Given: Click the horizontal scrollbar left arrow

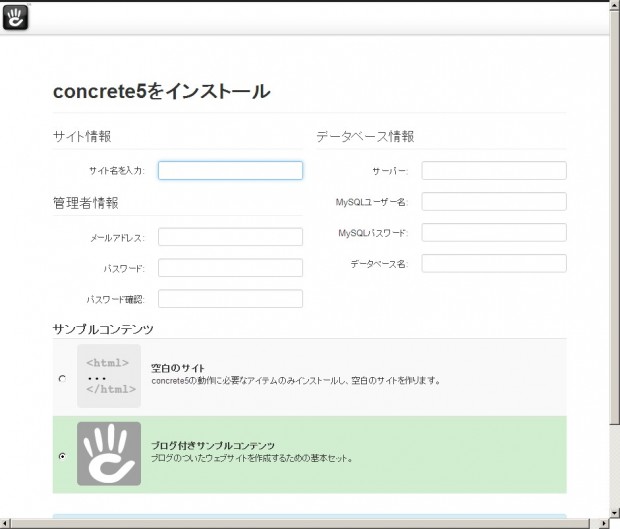Looking at the screenshot, I should [4, 524].
